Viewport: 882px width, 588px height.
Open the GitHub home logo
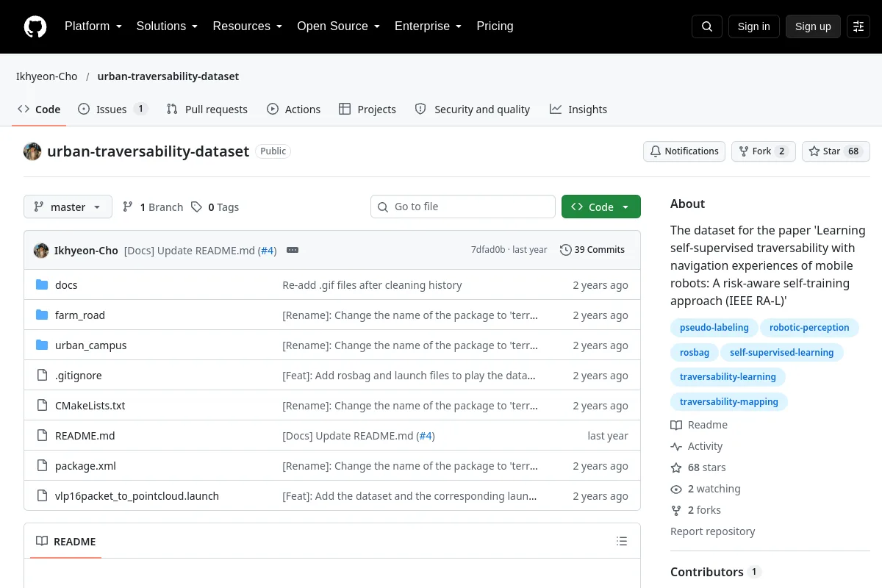pyautogui.click(x=35, y=26)
